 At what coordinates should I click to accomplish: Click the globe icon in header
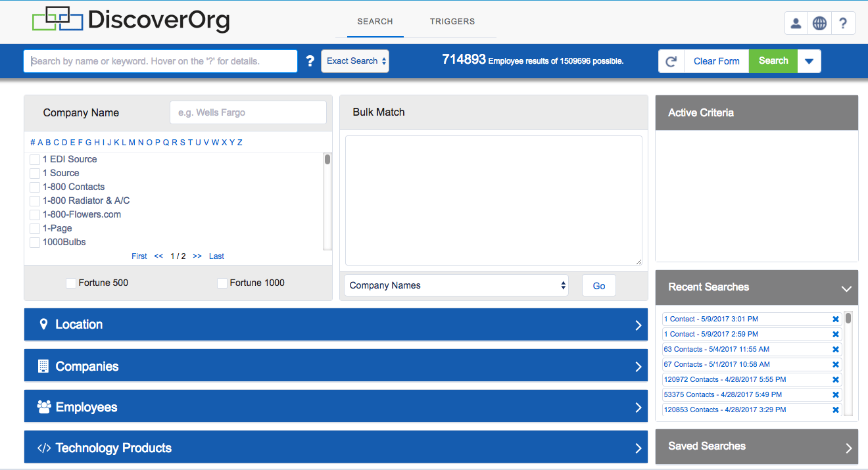pos(819,24)
